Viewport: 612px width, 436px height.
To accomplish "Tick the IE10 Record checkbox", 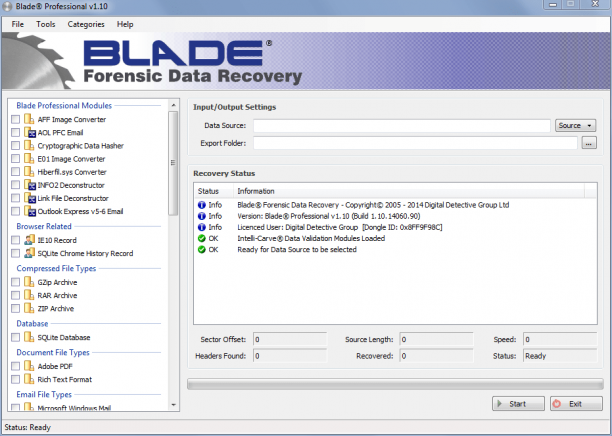I will [x=15, y=240].
